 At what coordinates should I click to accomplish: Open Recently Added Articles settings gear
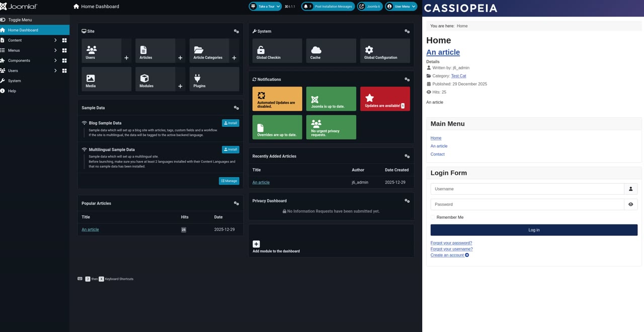click(407, 156)
